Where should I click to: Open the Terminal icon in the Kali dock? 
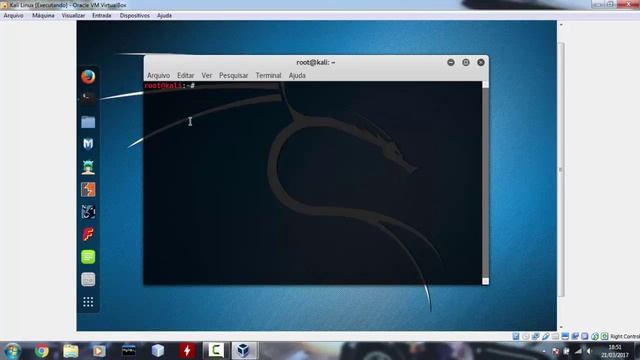click(88, 98)
